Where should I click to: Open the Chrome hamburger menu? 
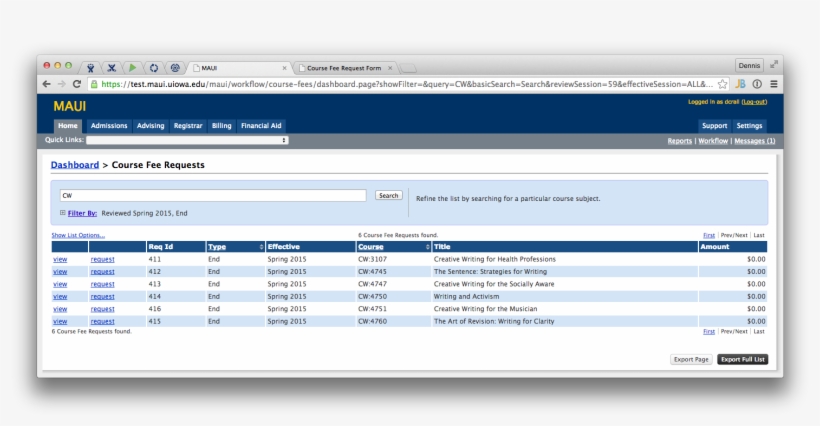[773, 85]
